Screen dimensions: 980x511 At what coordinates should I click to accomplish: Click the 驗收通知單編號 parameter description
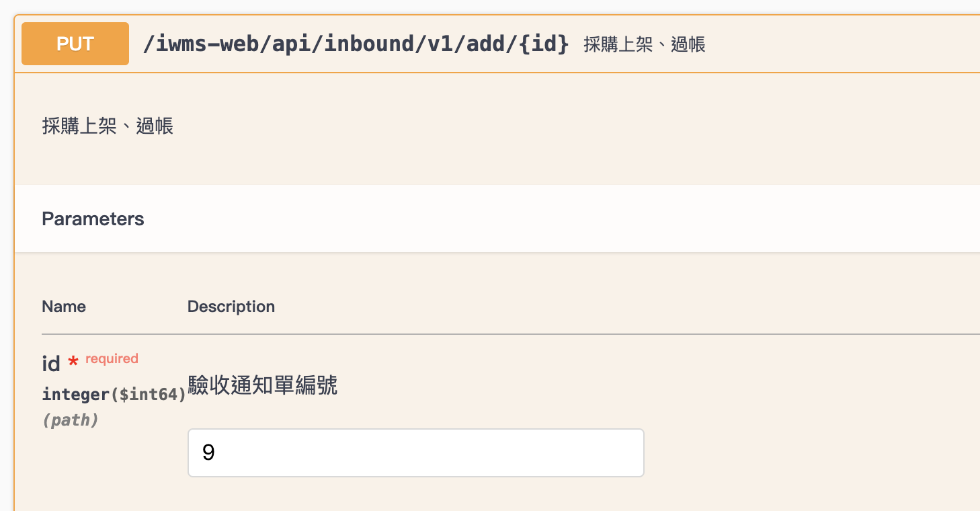click(263, 385)
